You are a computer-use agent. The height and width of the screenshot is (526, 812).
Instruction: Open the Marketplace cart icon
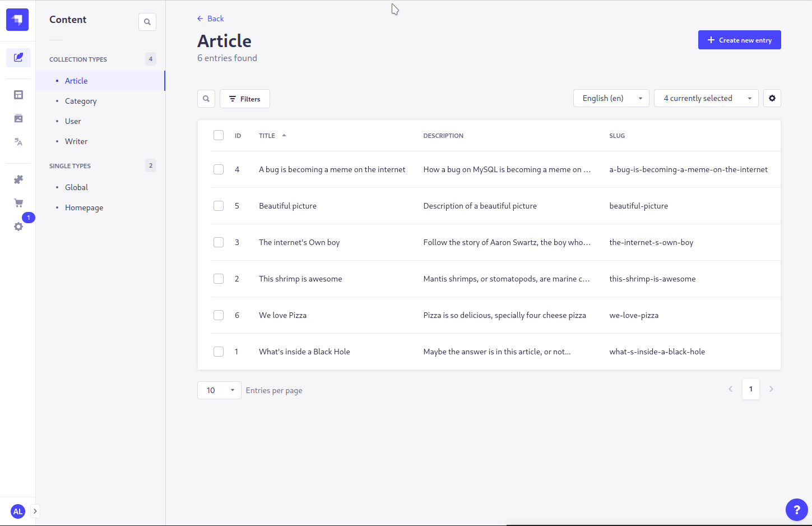click(x=18, y=202)
